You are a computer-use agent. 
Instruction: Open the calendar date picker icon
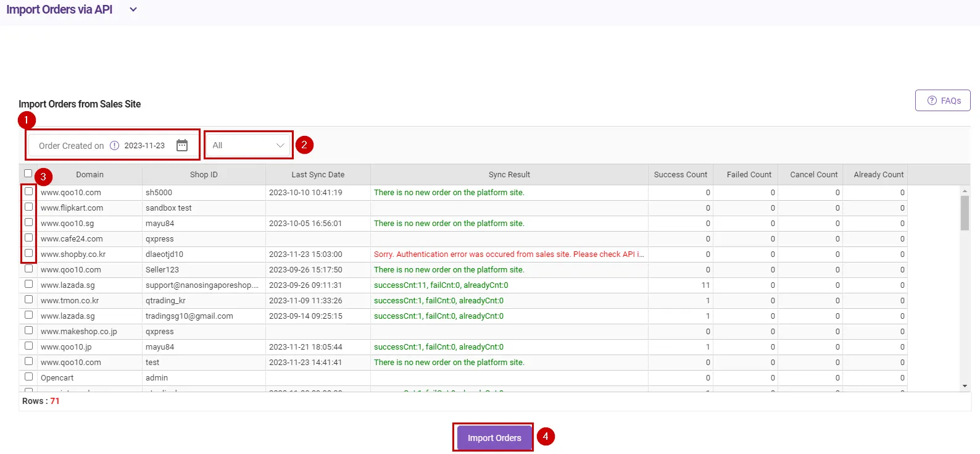[182, 145]
